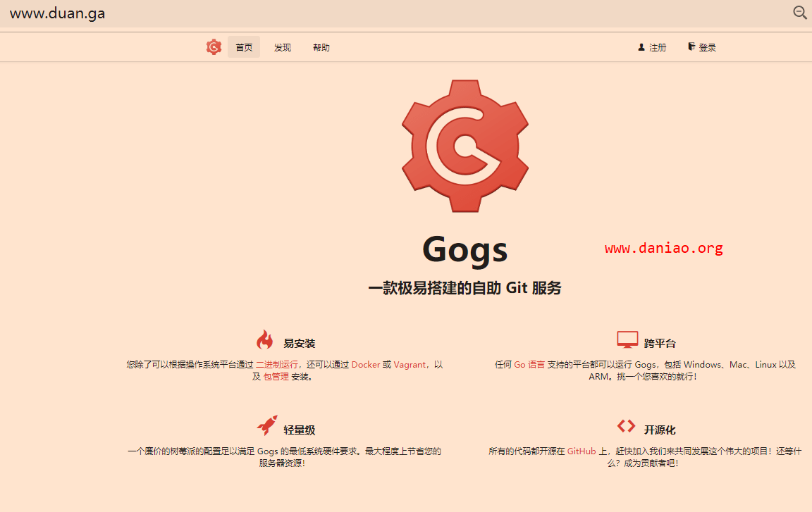Open the 首页 home tab
The height and width of the screenshot is (512, 812).
[x=244, y=47]
